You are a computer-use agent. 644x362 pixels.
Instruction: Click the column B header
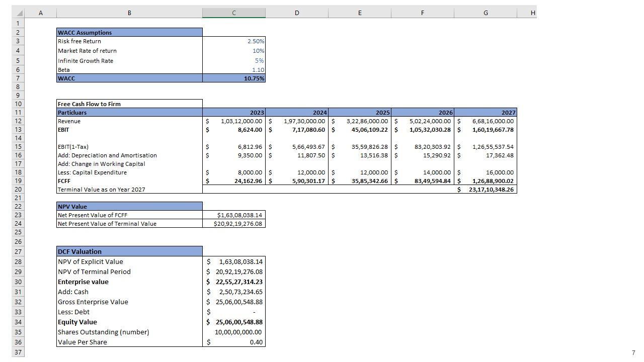tap(129, 13)
